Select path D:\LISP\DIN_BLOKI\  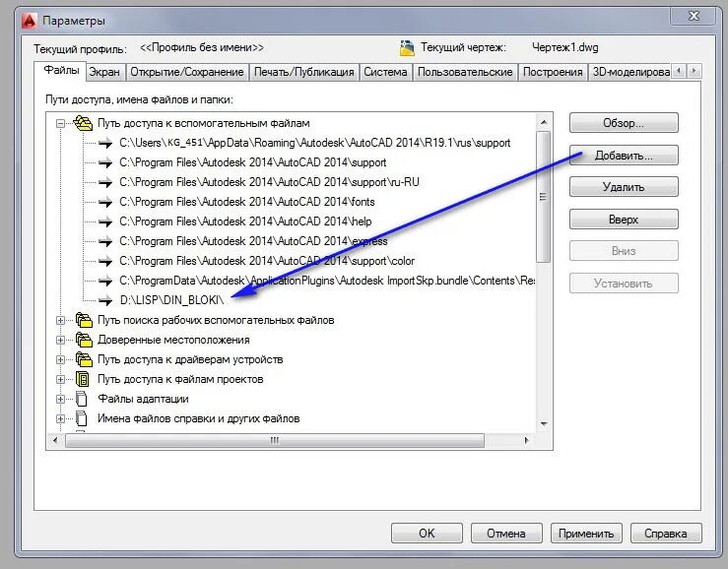pyautogui.click(x=171, y=300)
